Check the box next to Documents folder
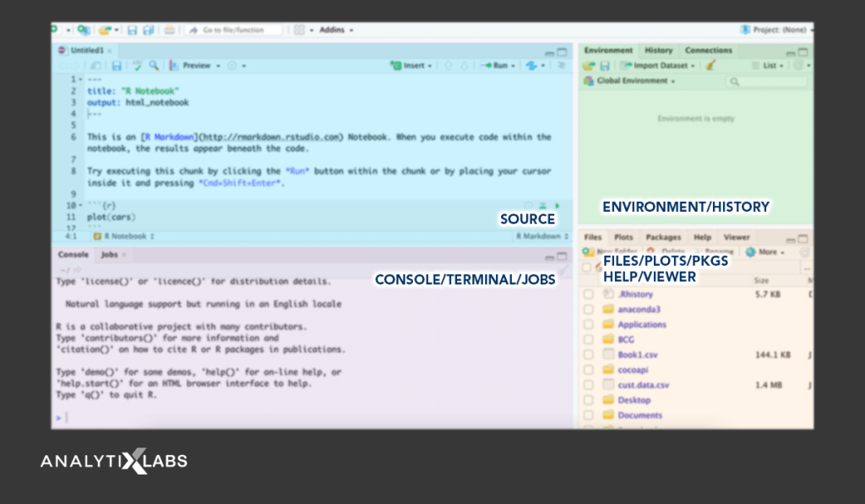Image resolution: width=865 pixels, height=504 pixels. pyautogui.click(x=589, y=415)
